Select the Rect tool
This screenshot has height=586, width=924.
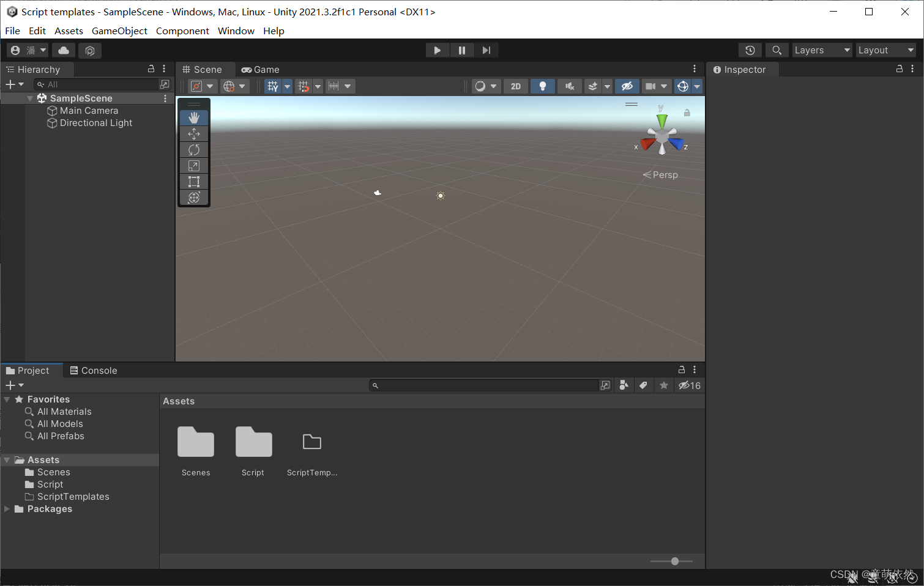pos(194,181)
